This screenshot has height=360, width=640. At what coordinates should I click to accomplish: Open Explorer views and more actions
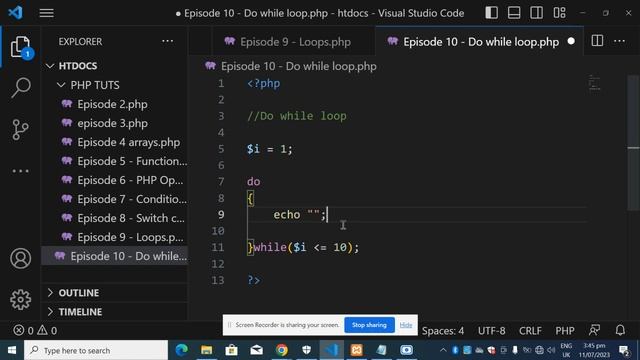point(167,41)
